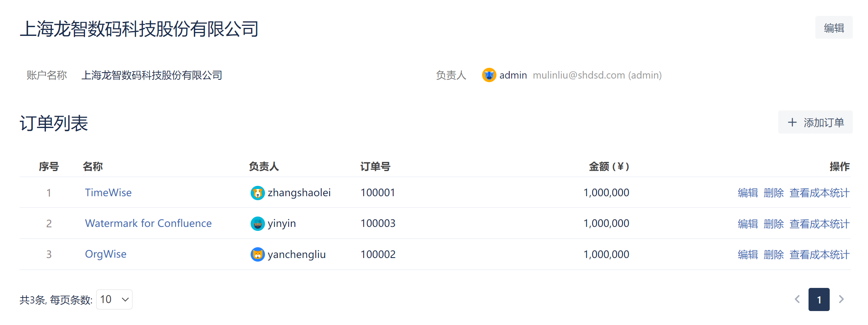View cost statistics for TimeWise
This screenshot has width=868, height=325.
point(819,193)
